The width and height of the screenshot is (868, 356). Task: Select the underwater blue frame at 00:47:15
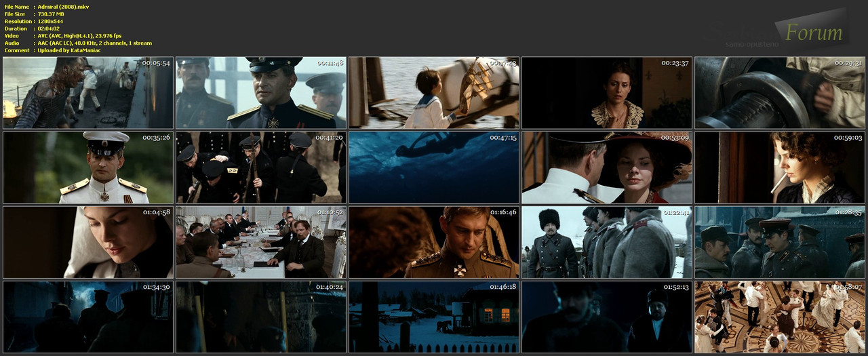(434, 167)
